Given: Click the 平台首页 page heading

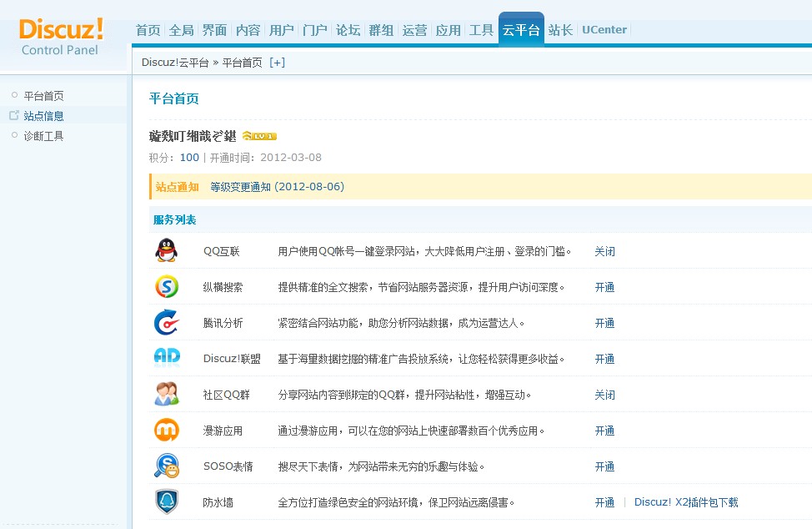Looking at the screenshot, I should pyautogui.click(x=174, y=98).
